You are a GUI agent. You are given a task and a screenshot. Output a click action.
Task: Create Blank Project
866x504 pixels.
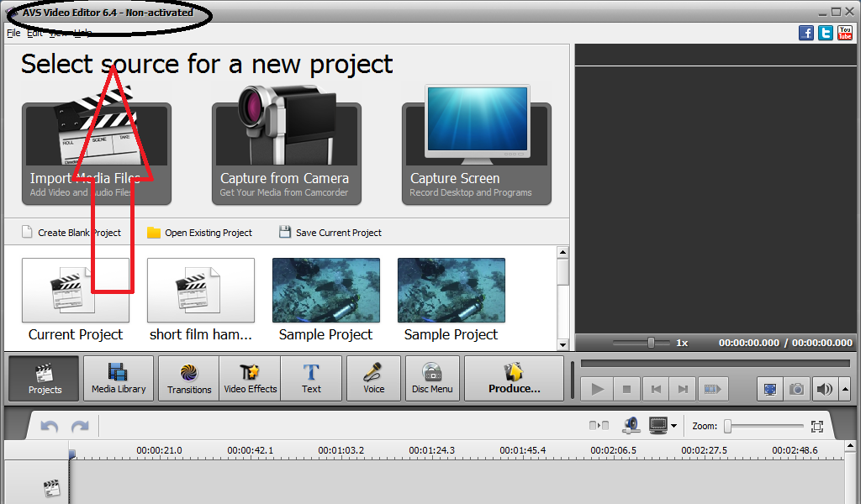click(71, 233)
